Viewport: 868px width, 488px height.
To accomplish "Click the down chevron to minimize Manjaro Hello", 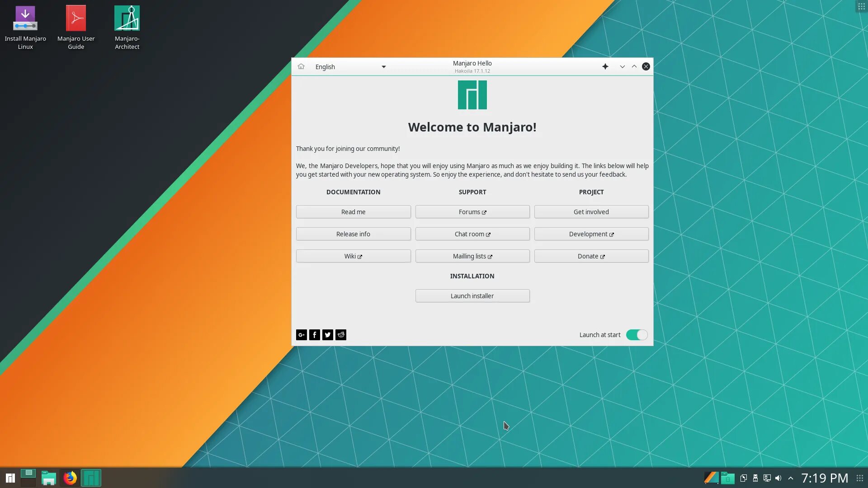I will [623, 66].
